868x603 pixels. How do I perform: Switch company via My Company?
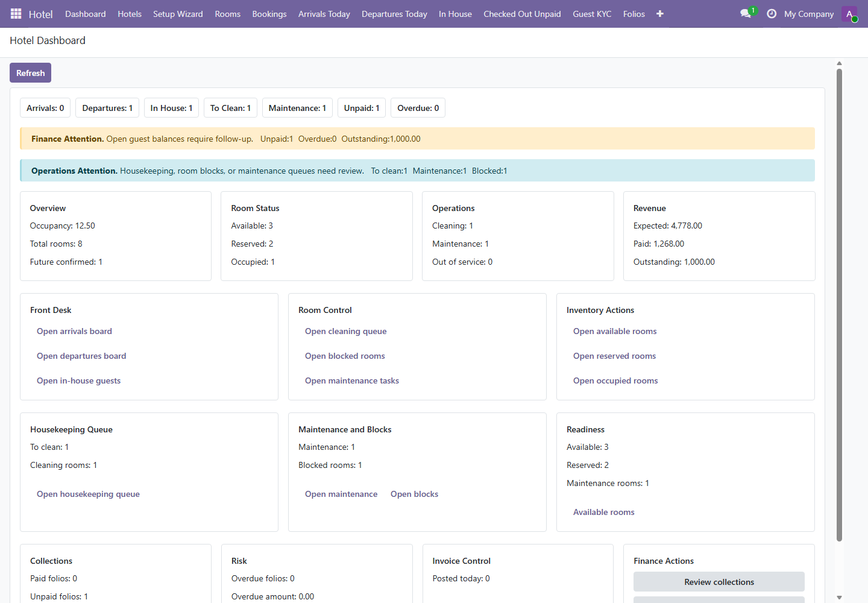(809, 14)
